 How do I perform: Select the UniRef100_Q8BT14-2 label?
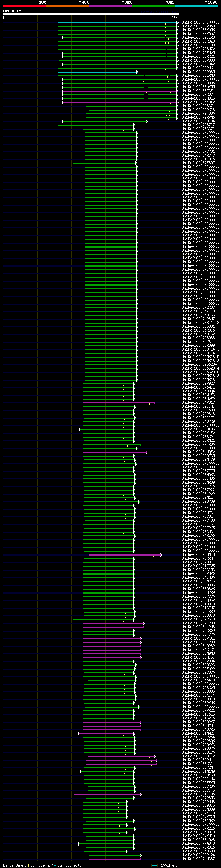pyautogui.click(x=200, y=323)
